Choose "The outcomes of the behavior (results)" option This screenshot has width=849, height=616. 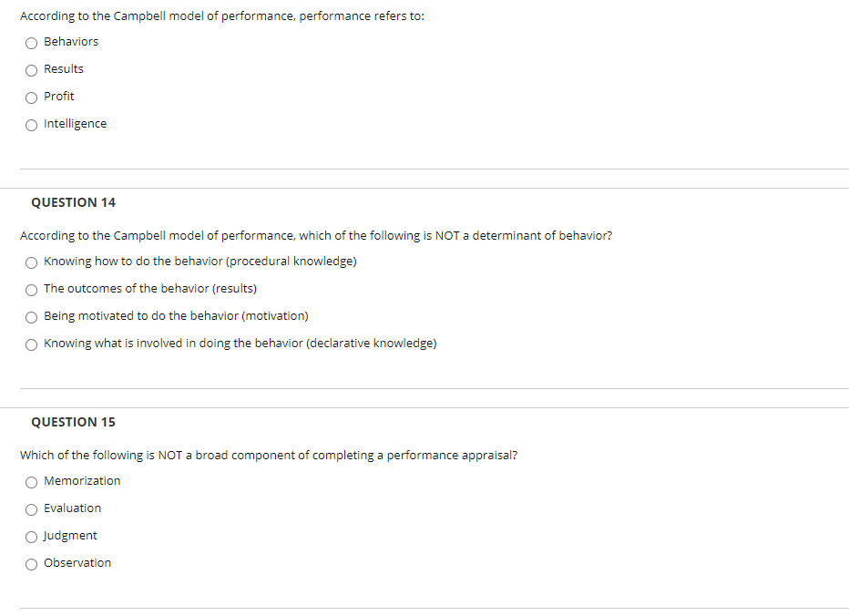tap(31, 289)
